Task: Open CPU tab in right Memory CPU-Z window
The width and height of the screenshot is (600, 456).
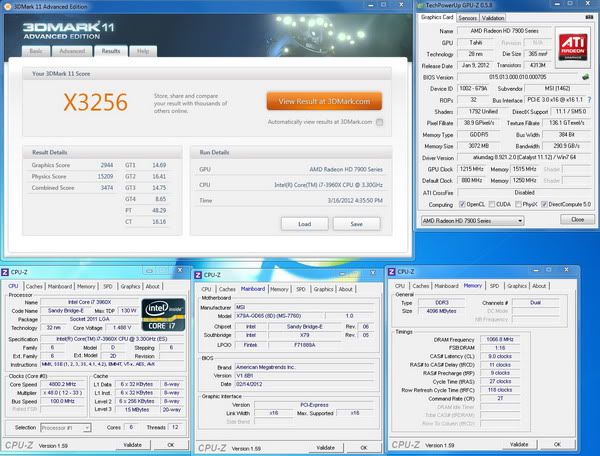Action: 400,286
